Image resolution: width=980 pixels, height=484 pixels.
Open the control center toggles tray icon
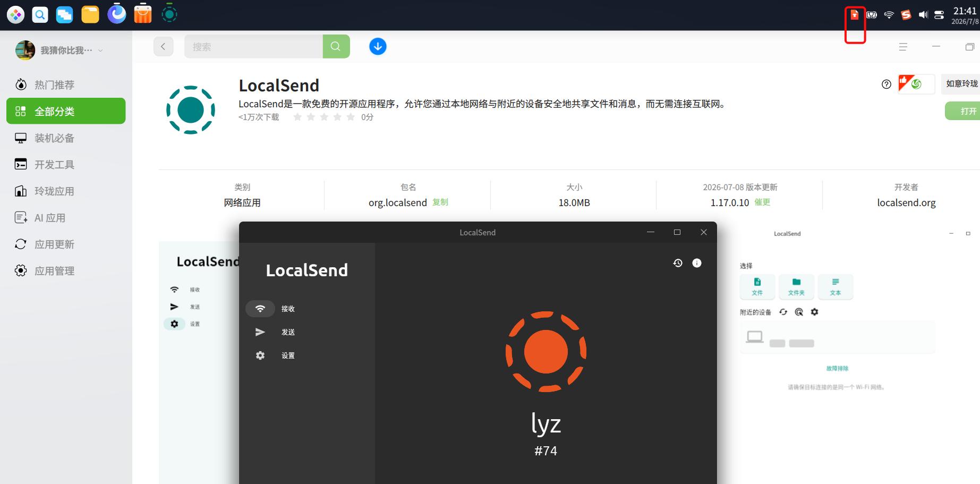(x=939, y=15)
